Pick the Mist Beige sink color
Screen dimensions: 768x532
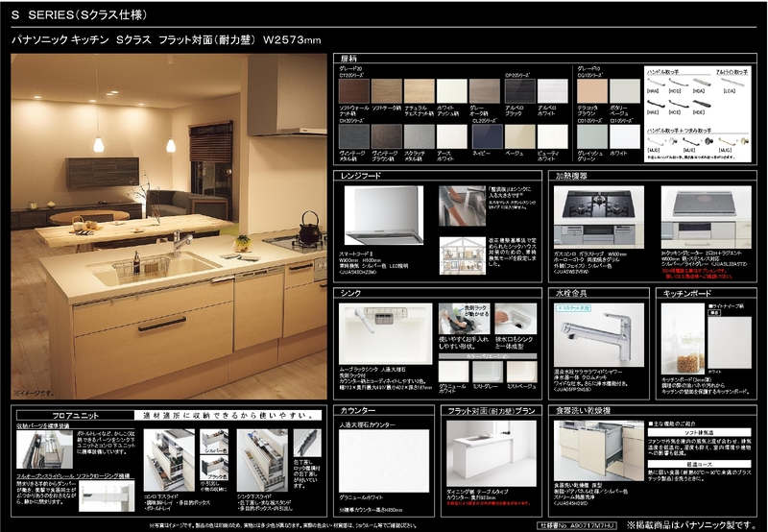click(x=521, y=371)
